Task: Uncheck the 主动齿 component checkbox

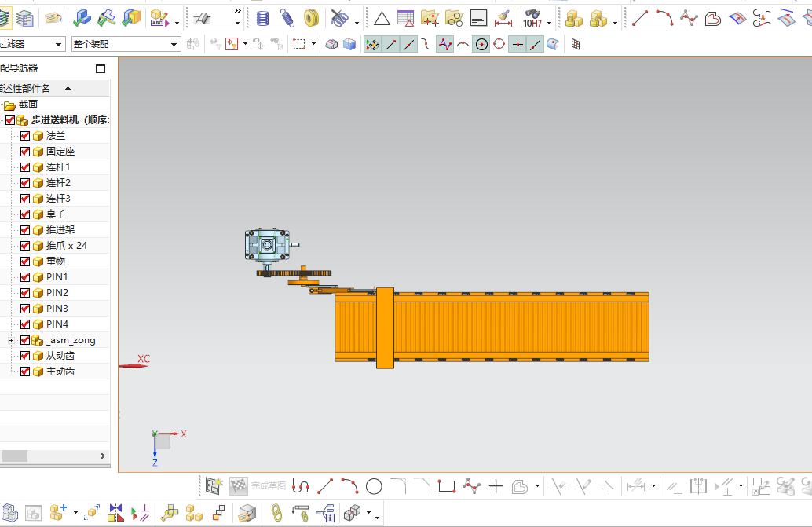Action: (25, 371)
